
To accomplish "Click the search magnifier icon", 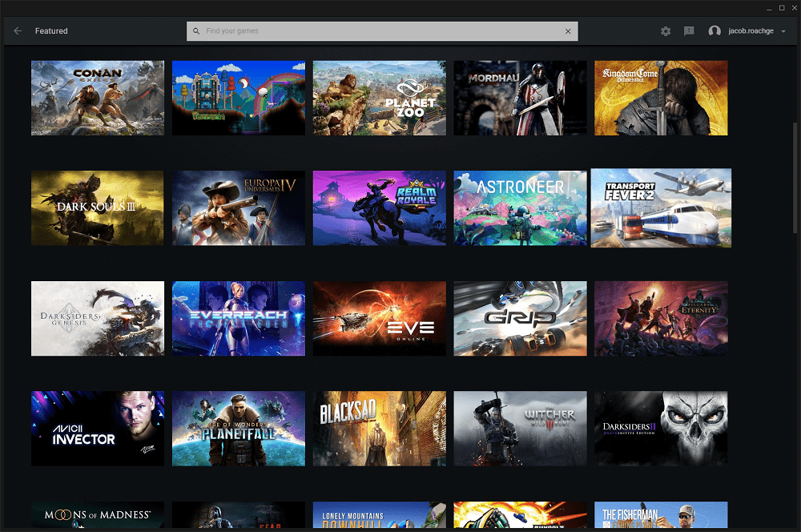I will 196,31.
